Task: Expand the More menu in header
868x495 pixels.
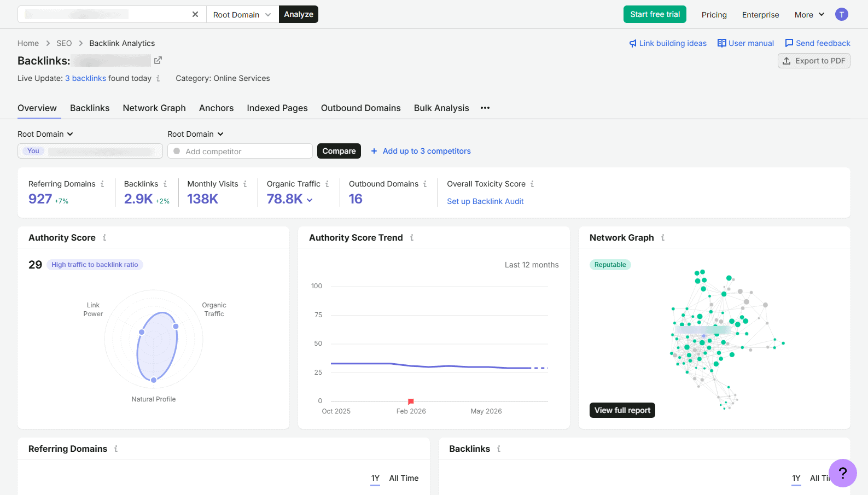Action: coord(809,15)
